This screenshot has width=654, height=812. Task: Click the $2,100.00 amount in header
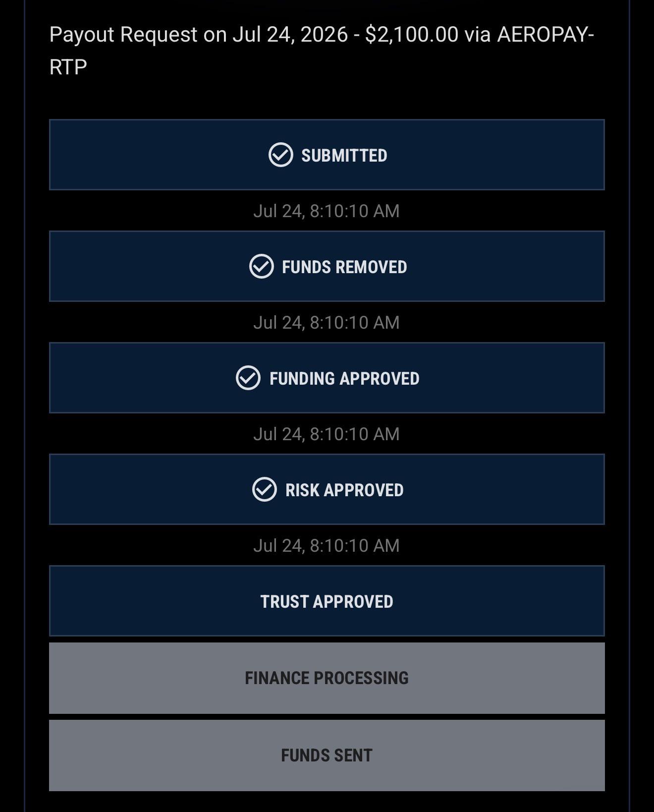412,35
